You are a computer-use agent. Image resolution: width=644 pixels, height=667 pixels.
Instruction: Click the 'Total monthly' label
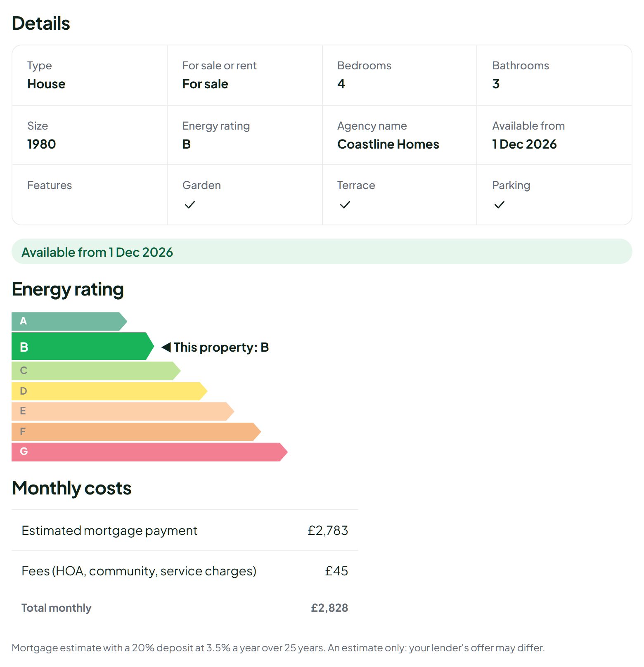click(56, 608)
